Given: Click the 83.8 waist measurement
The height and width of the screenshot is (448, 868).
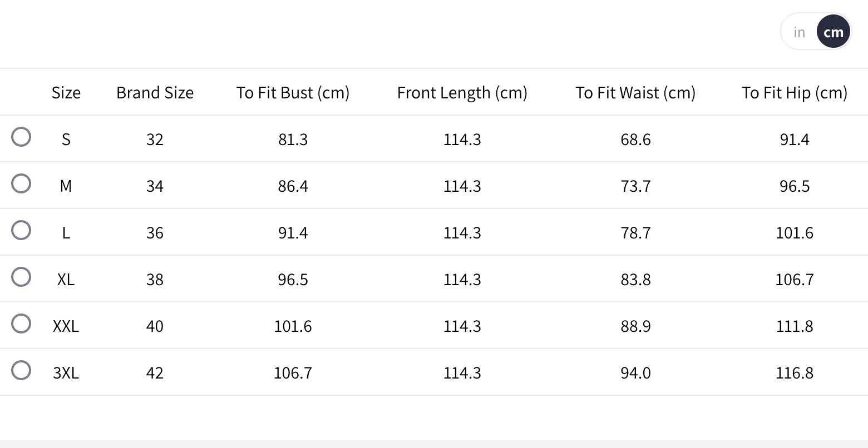Looking at the screenshot, I should coord(635,280).
